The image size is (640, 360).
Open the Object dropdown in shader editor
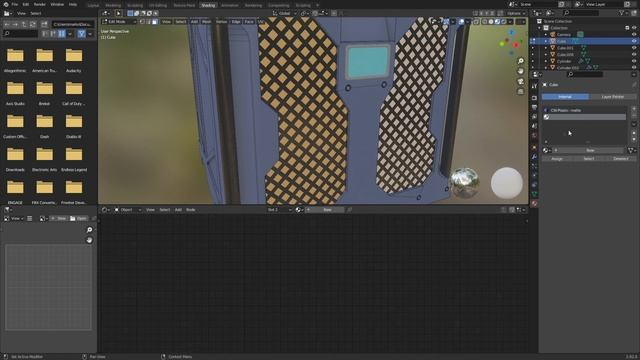[127, 210]
